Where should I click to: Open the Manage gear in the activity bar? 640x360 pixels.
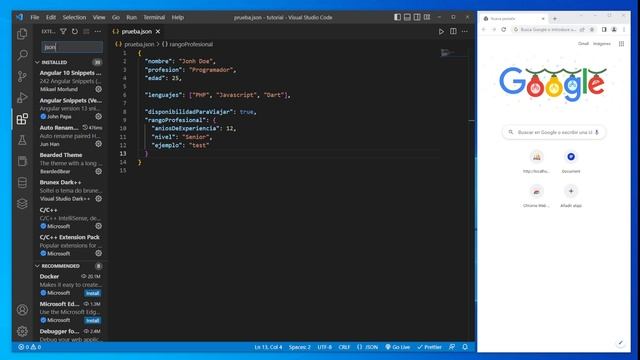(22, 331)
